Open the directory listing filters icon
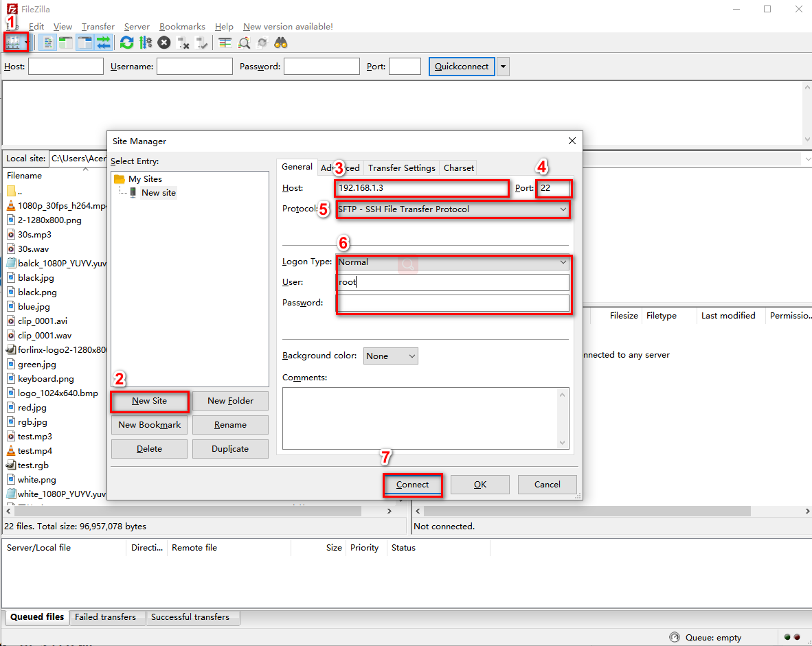 pyautogui.click(x=225, y=43)
